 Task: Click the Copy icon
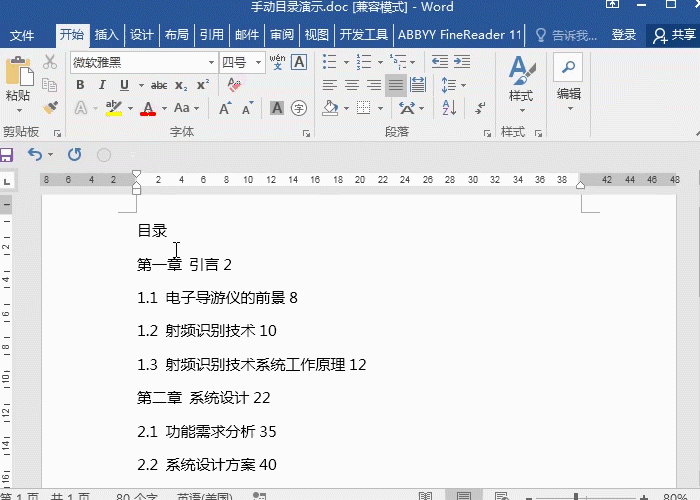50,85
